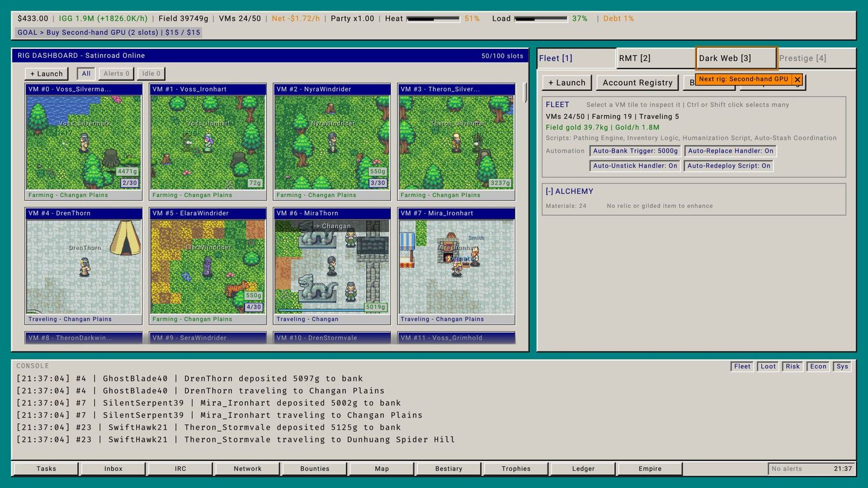Toggle the Auto-Replace Handler setting
Viewport: 868px width, 488px height.
pos(731,151)
